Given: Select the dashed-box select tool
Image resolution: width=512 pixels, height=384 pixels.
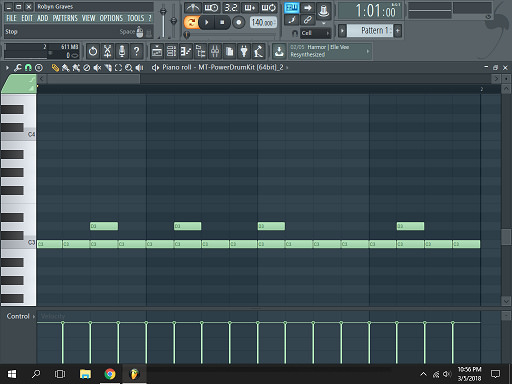Looking at the screenshot, I should tap(118, 68).
